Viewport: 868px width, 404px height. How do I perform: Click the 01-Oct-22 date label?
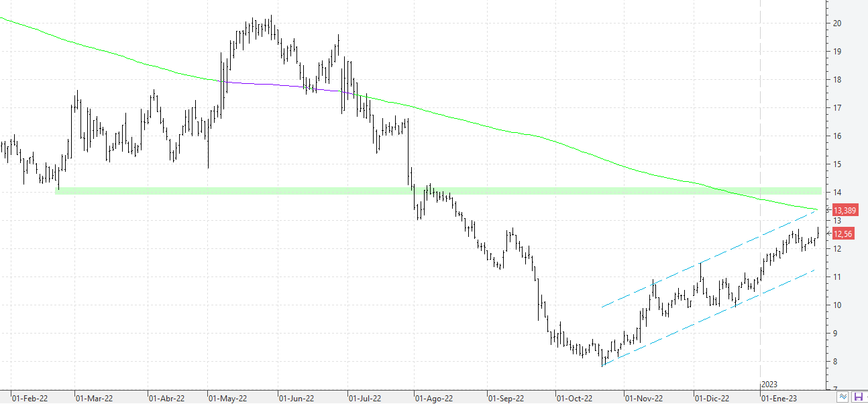coord(575,398)
